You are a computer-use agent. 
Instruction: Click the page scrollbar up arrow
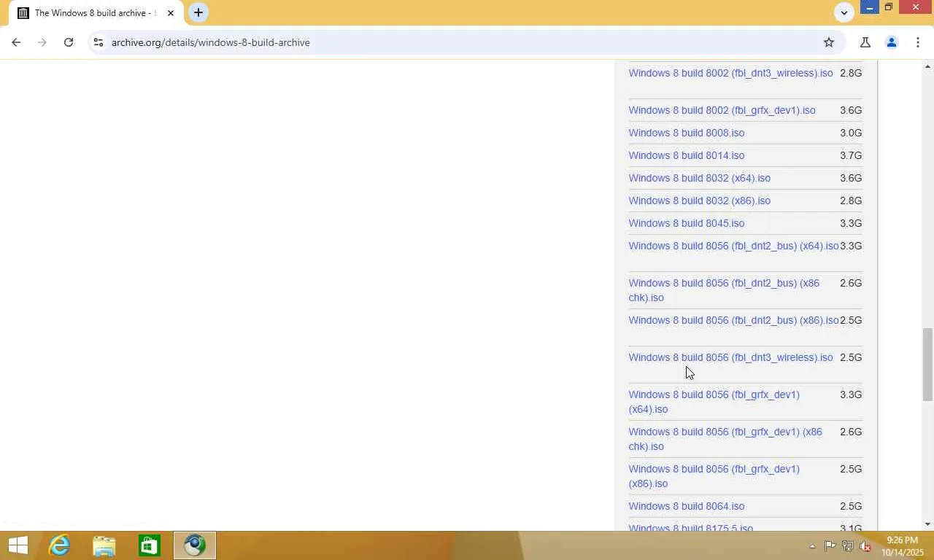[927, 66]
